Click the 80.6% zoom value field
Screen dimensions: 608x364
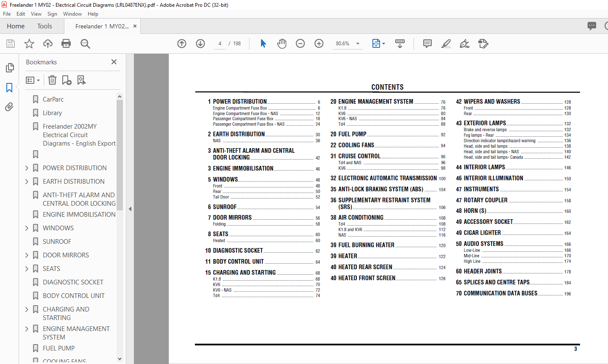pyautogui.click(x=343, y=44)
